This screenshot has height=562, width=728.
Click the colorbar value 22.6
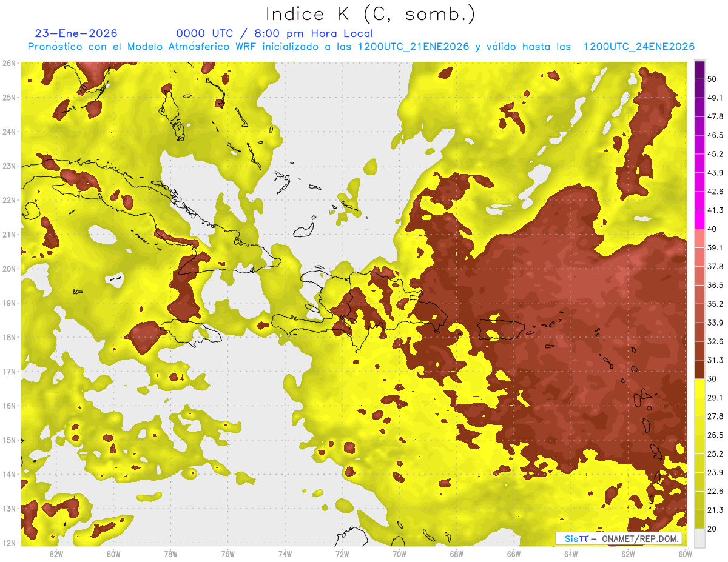tap(715, 491)
